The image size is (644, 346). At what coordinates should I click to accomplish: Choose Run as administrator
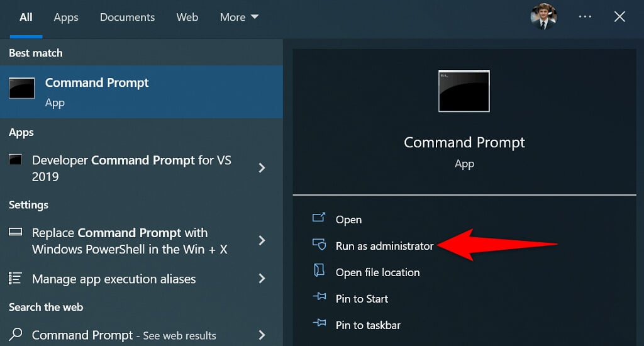[x=384, y=246]
